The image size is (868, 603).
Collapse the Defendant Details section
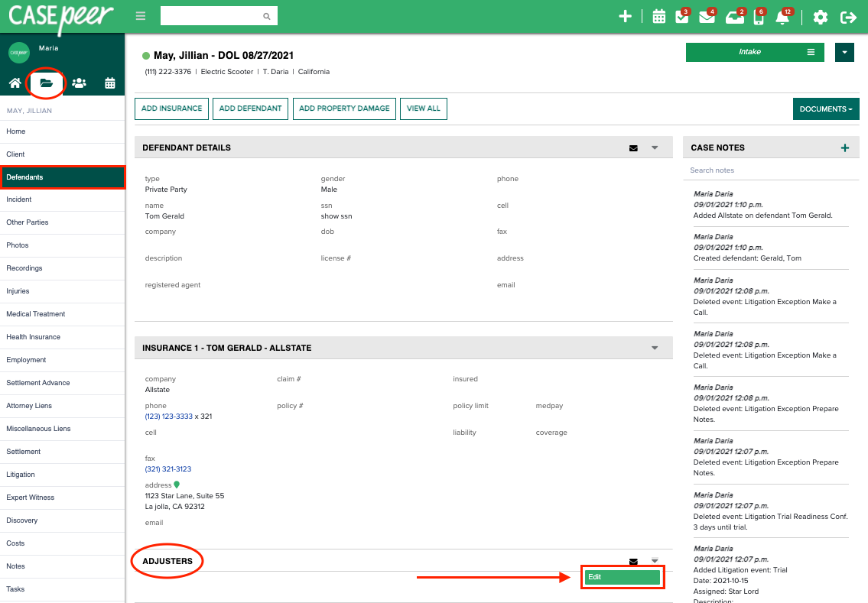(x=654, y=148)
